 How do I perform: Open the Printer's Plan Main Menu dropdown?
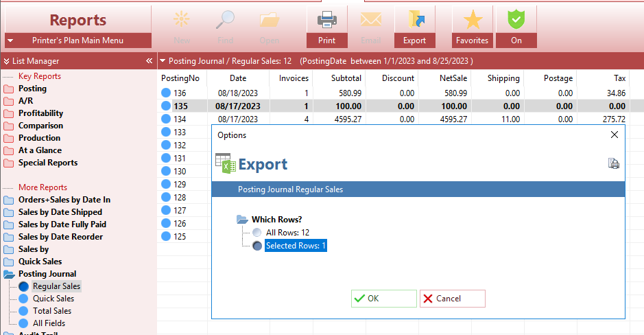(11, 41)
